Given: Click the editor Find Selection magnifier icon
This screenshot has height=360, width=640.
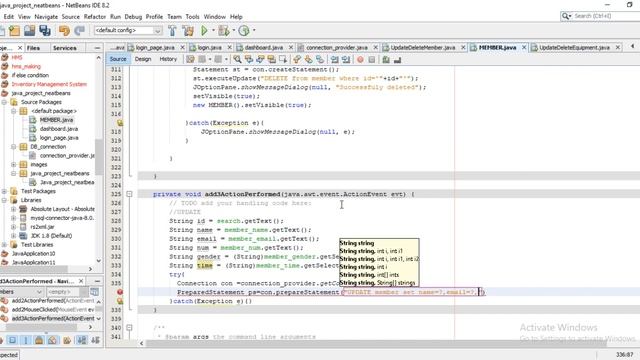Looking at the screenshot, I should 237,60.
